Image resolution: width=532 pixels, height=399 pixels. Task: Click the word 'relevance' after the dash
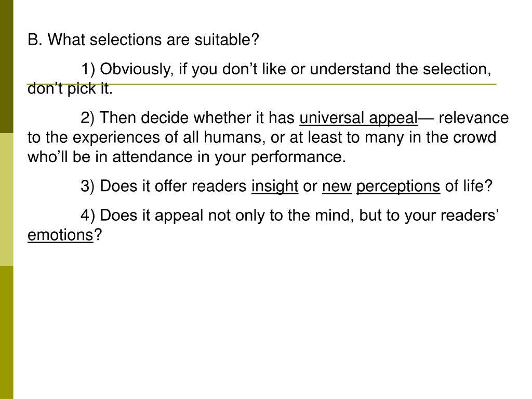point(474,118)
